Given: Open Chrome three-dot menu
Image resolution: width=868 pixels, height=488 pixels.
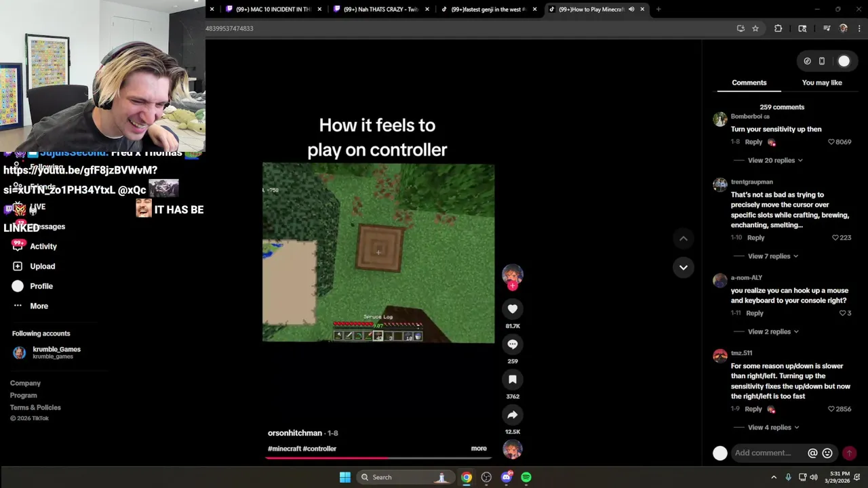Looking at the screenshot, I should coord(859,28).
